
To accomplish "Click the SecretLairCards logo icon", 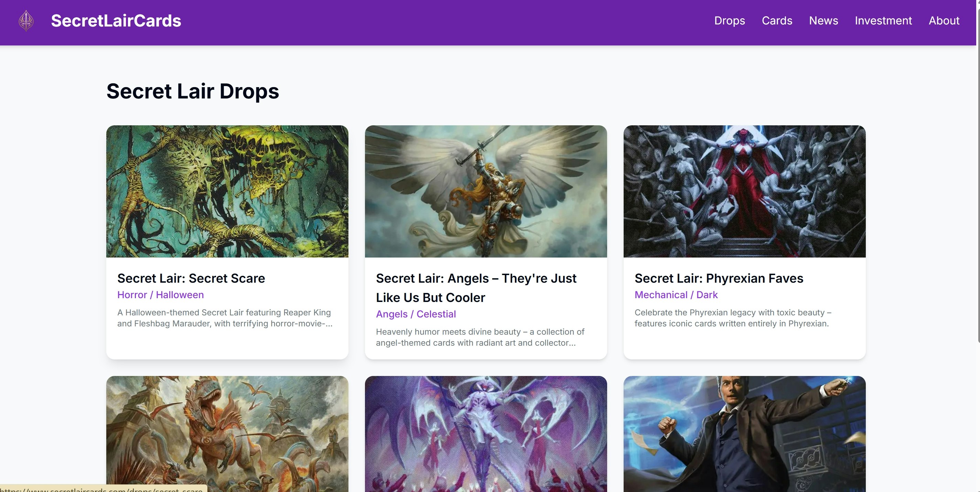I will [26, 21].
